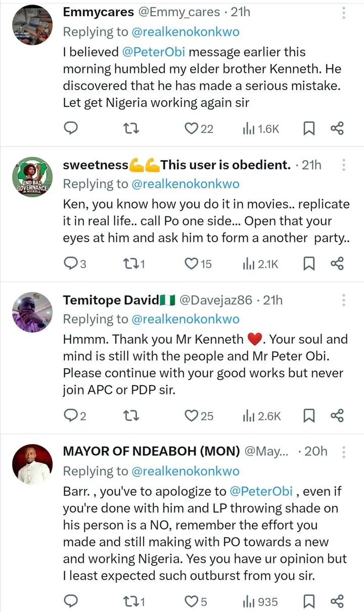The height and width of the screenshot is (612, 364).
Task: Open @realkenokonkwo link under Temitope David
Action: 185,319
